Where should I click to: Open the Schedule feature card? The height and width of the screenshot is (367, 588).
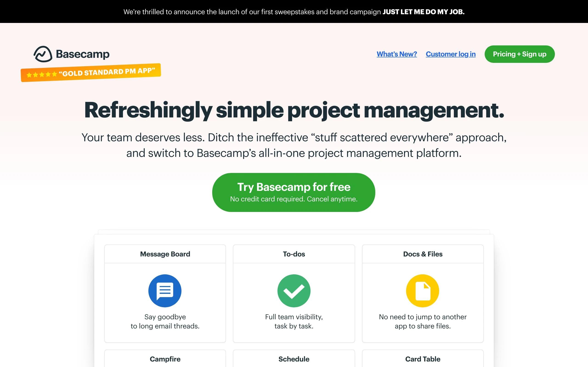294,359
